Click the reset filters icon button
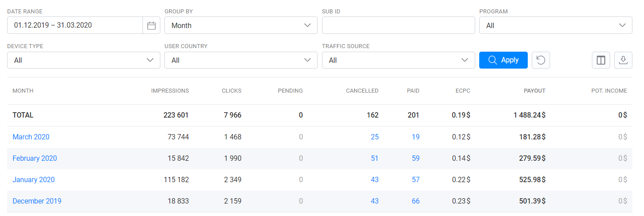Image resolution: width=644 pixels, height=216 pixels. pyautogui.click(x=541, y=60)
